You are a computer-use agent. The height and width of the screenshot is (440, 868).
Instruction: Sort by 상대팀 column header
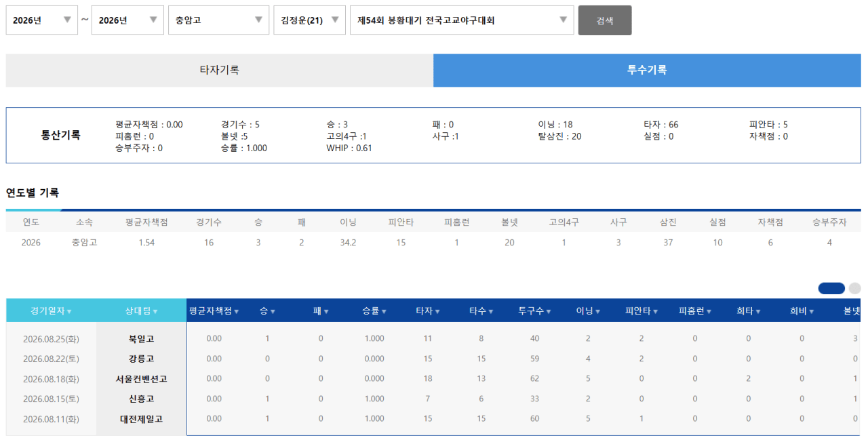pos(141,311)
